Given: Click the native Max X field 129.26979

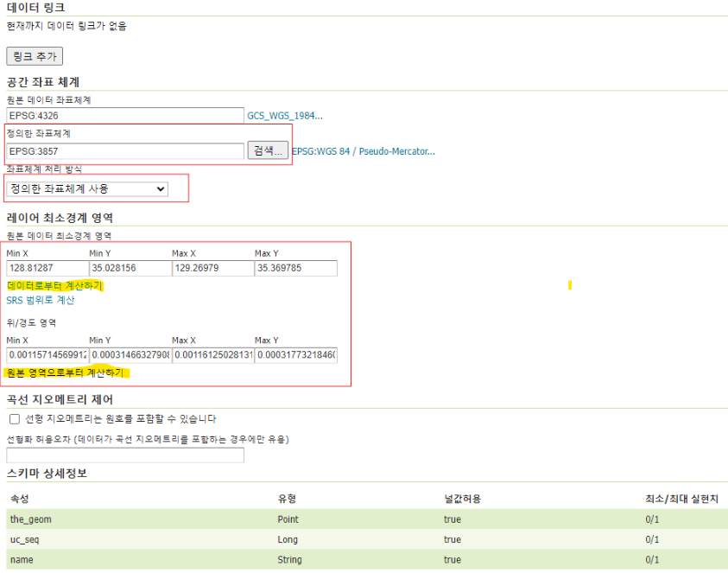Looking at the screenshot, I should point(213,268).
